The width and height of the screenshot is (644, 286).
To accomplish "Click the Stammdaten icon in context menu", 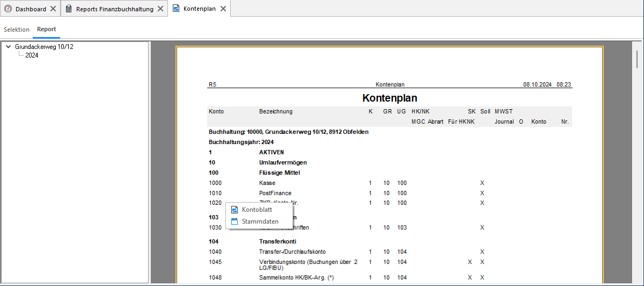I will [234, 221].
